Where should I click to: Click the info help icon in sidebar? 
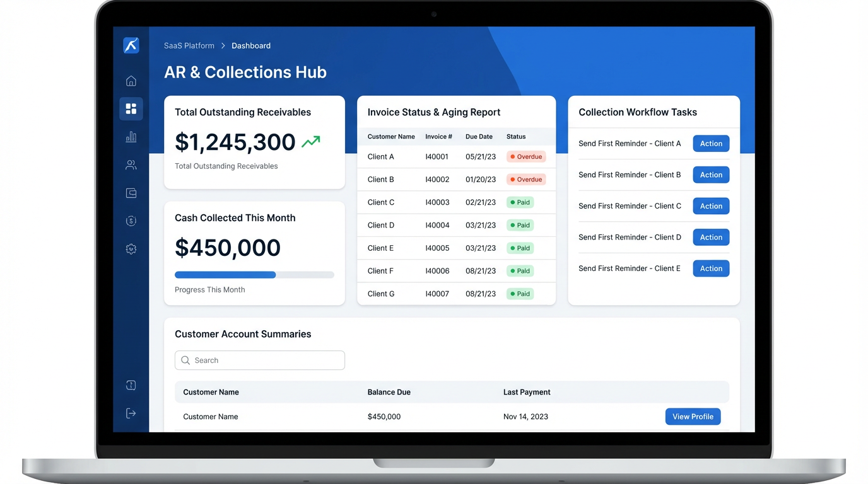tap(131, 385)
